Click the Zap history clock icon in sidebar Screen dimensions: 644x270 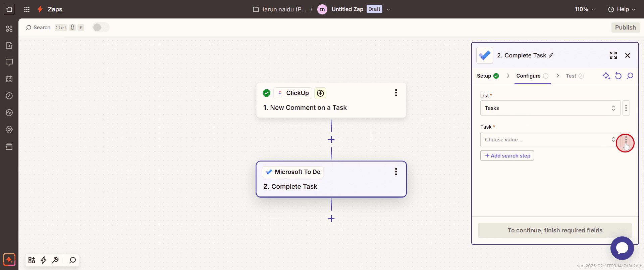coord(9,96)
